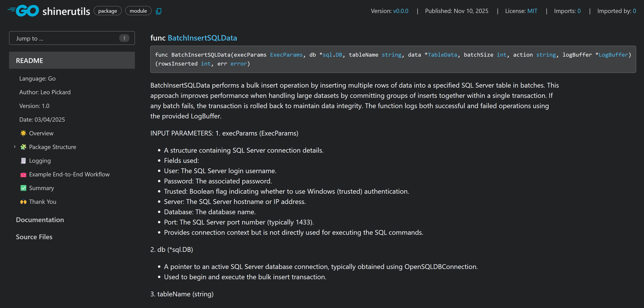The image size is (644, 308).
Task: Click the TableData type link
Action: pyautogui.click(x=442, y=55)
